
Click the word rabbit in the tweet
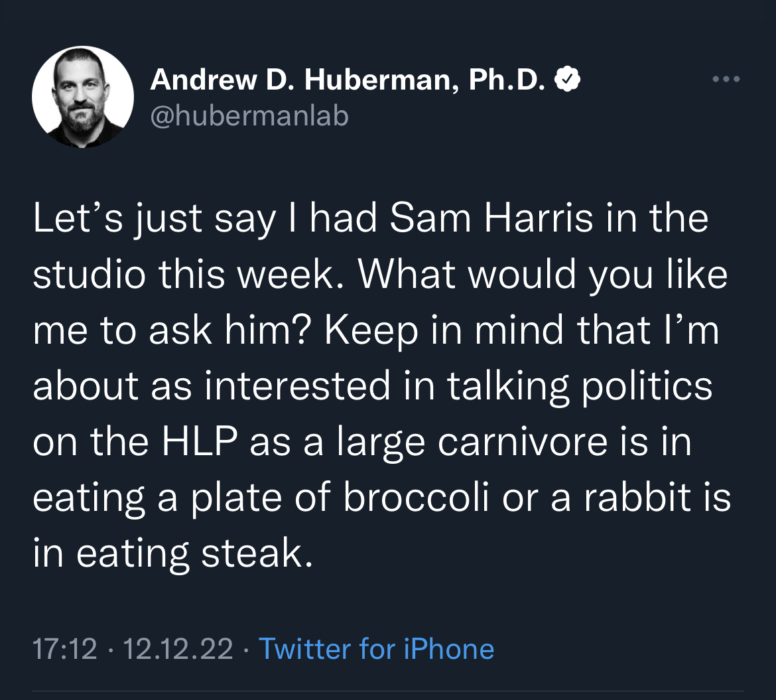click(637, 496)
